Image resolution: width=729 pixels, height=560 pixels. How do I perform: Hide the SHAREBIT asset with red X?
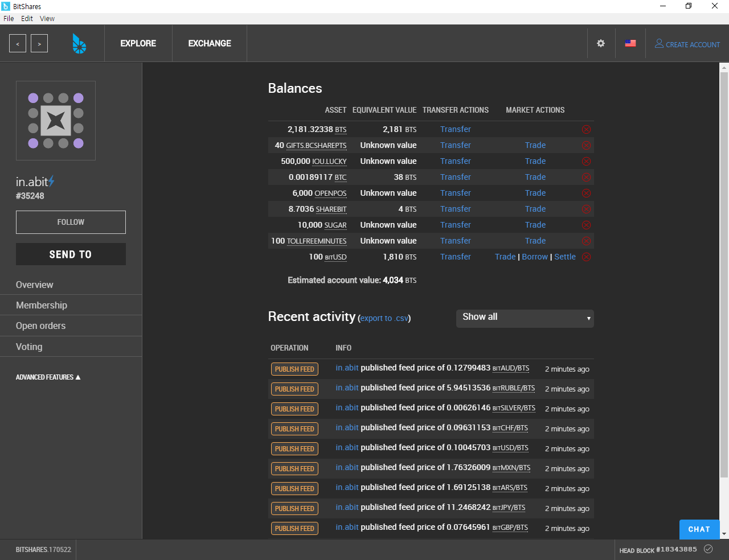tap(586, 209)
